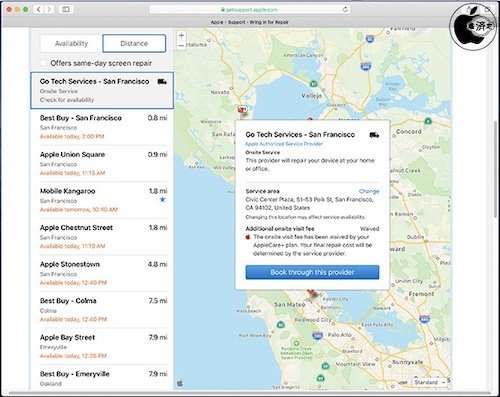Viewport: 500px width, 397px height.
Task: Click the getsupport.apple.com address bar
Action: pyautogui.click(x=249, y=10)
